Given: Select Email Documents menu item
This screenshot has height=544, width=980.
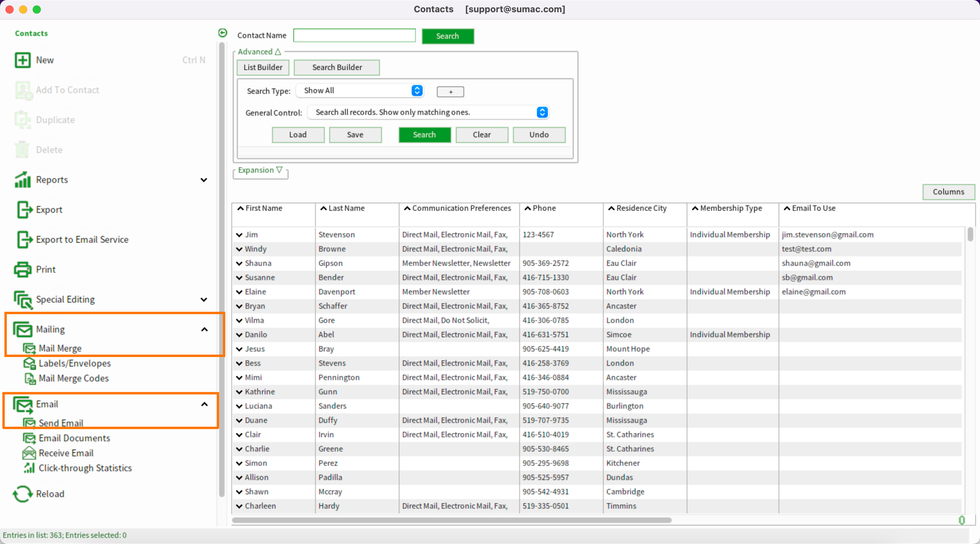Looking at the screenshot, I should coord(74,438).
